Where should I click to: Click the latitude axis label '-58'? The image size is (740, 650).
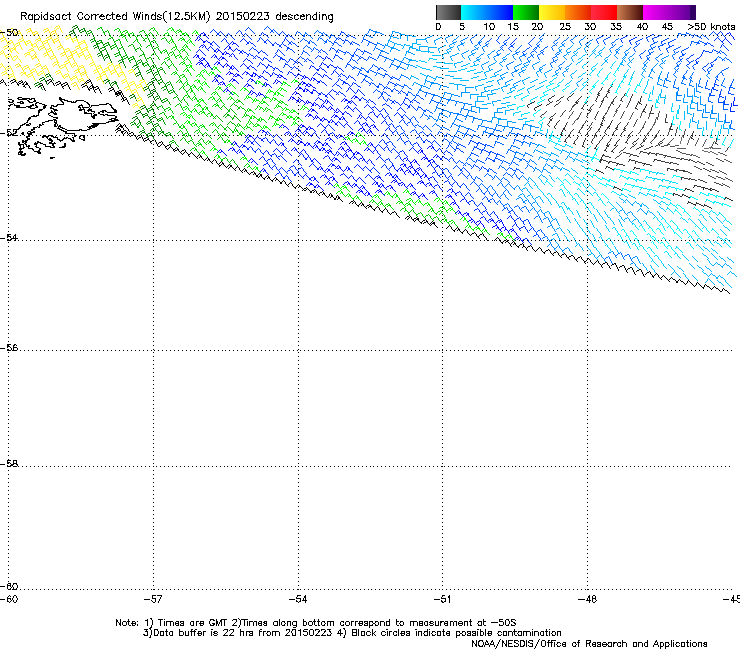click(x=9, y=464)
